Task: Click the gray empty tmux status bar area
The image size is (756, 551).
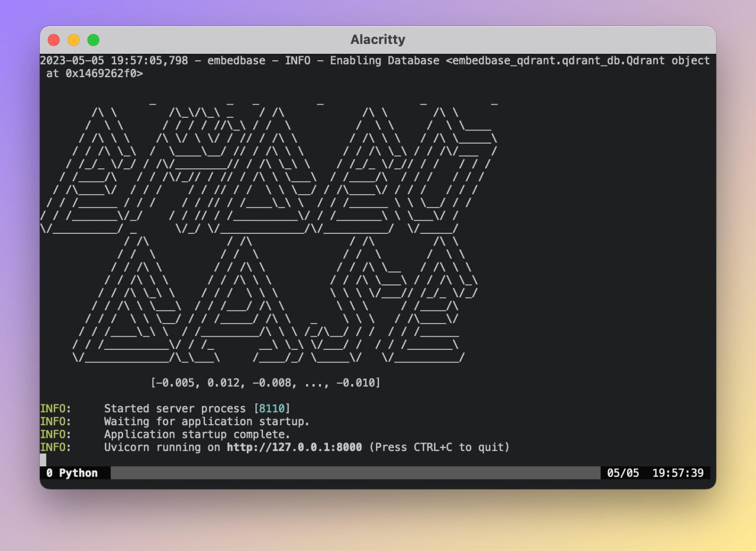Action: pos(356,473)
